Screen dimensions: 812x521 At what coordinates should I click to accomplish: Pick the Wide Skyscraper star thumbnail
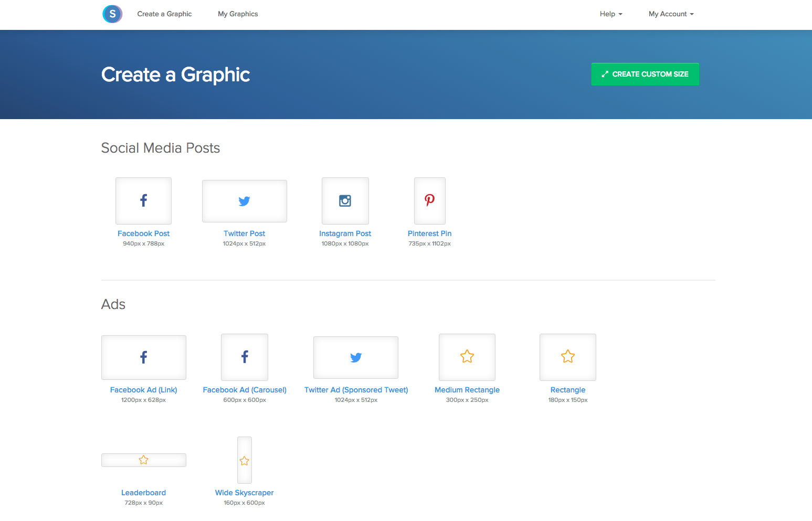(x=245, y=460)
